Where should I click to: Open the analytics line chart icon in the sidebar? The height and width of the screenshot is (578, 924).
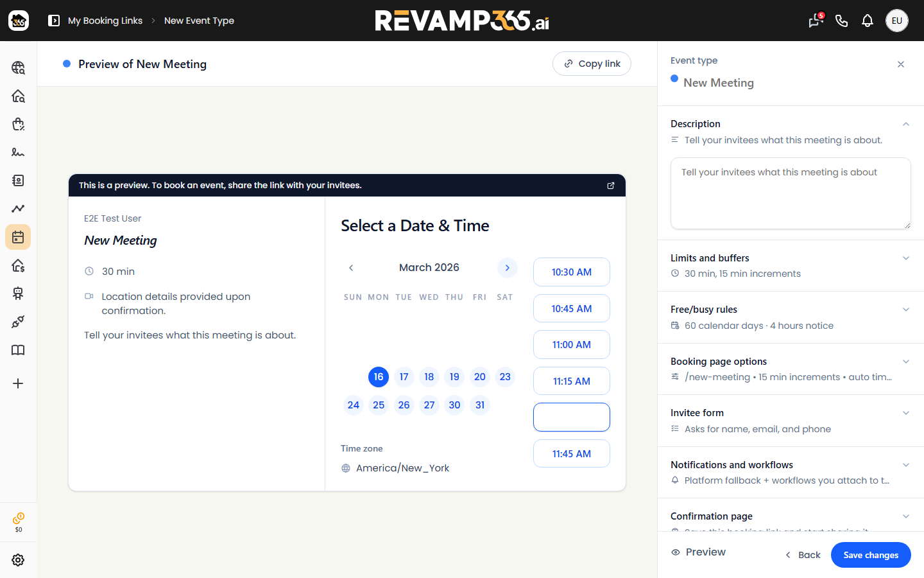tap(18, 209)
